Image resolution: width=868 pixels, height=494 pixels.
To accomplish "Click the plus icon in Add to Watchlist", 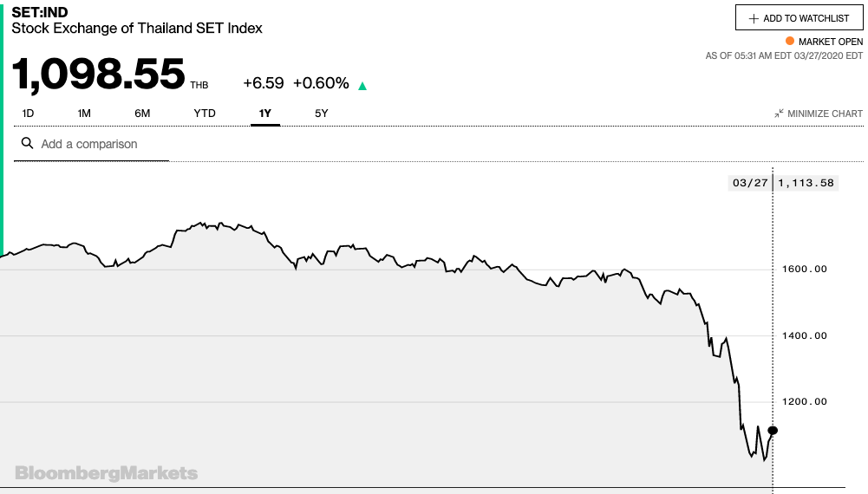I will pyautogui.click(x=753, y=19).
